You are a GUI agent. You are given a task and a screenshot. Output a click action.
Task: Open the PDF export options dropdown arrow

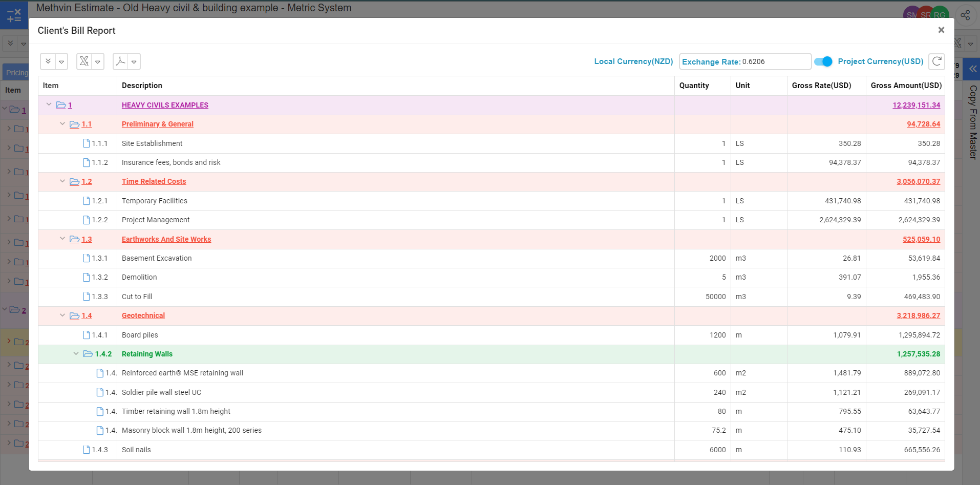[x=134, y=62]
